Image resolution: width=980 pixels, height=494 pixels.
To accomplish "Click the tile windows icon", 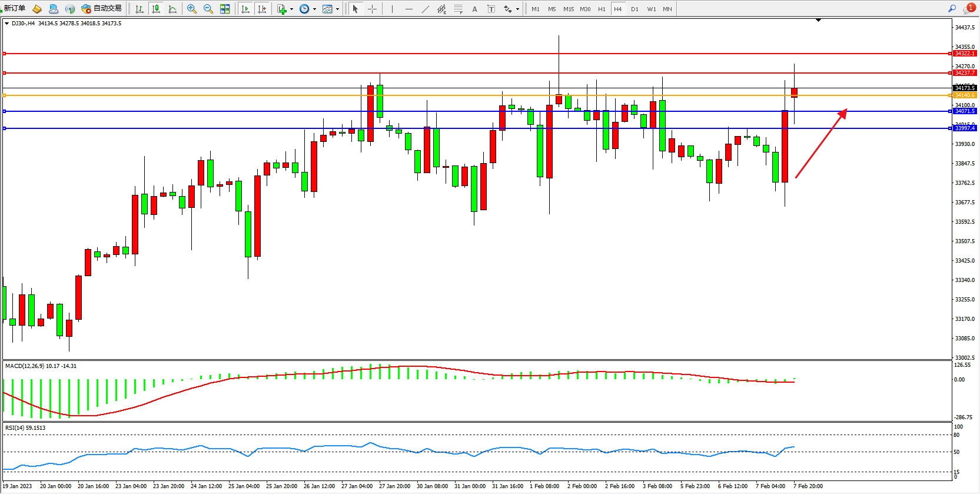I will (225, 9).
